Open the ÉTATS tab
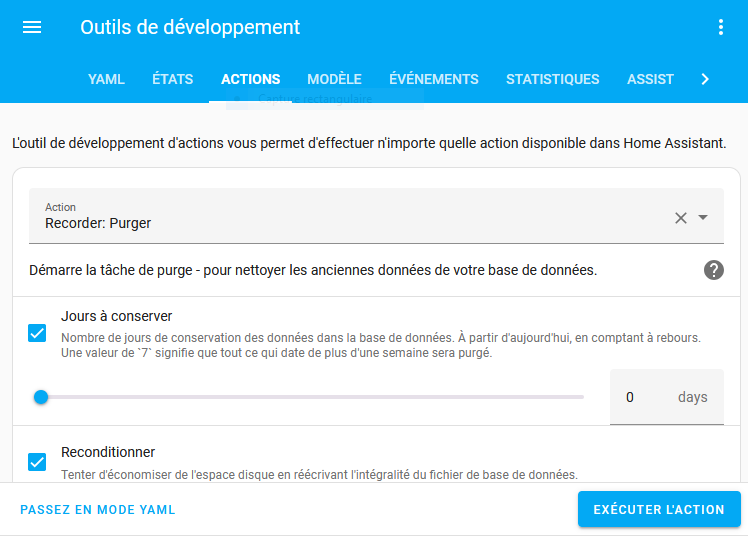Screen dimensions: 748x536 [173, 79]
